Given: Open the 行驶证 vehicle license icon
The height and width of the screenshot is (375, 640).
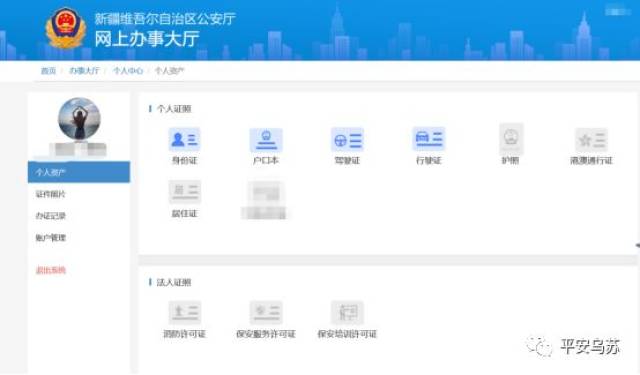Looking at the screenshot, I should tap(429, 139).
